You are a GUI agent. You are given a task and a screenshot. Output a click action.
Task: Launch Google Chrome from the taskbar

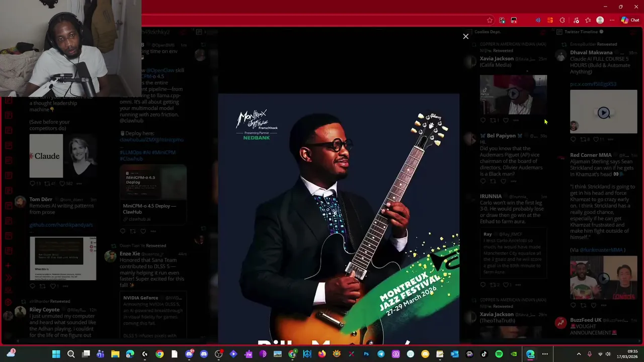coord(159,354)
